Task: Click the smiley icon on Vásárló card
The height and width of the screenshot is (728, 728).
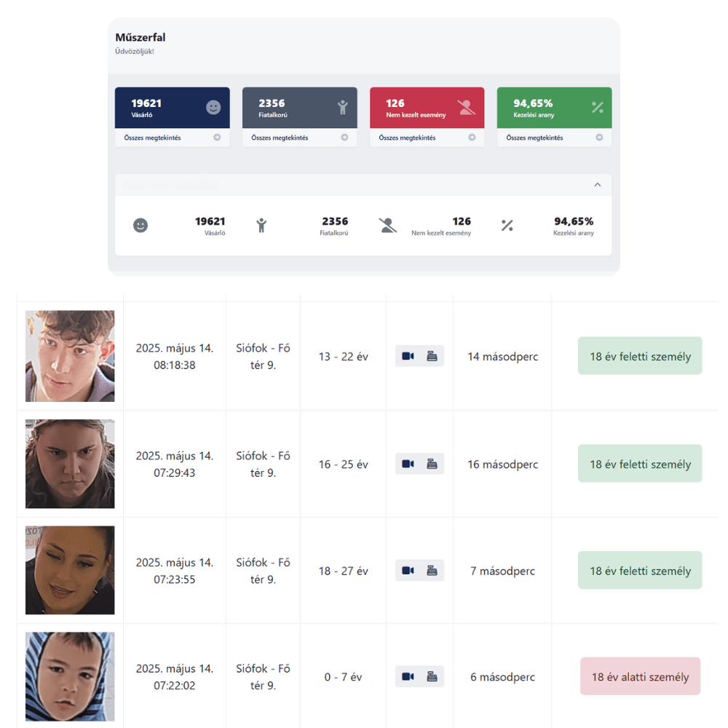Action: click(213, 108)
